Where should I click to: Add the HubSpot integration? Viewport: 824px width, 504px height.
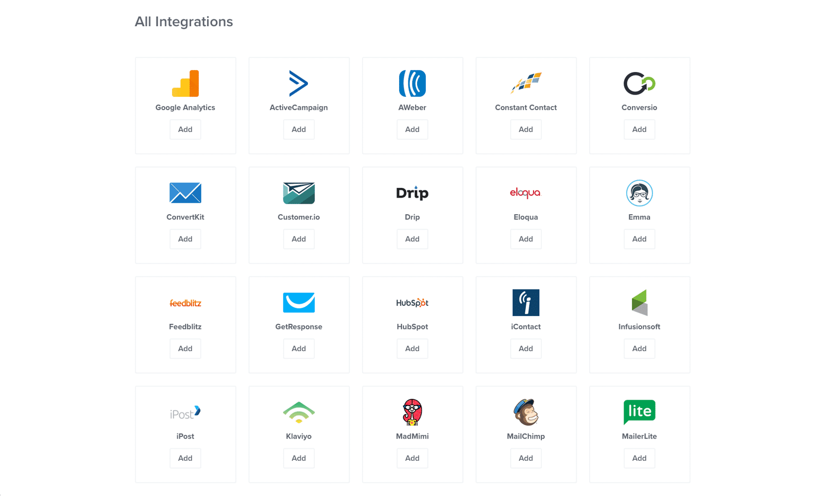(413, 349)
